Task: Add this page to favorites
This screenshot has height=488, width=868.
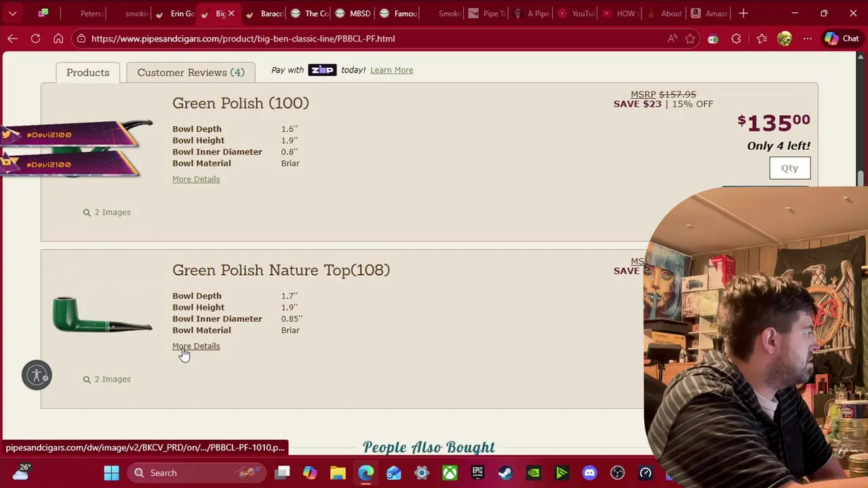Action: [x=690, y=39]
